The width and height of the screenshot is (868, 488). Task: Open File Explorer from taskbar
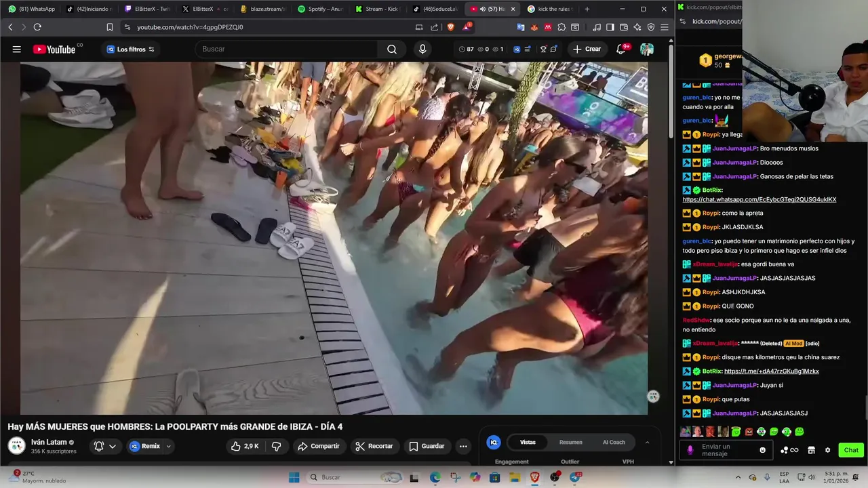coord(515,477)
